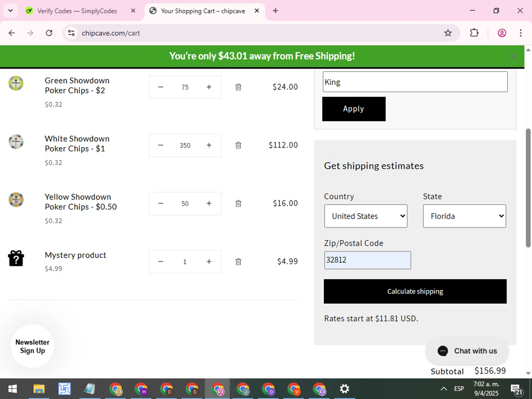The width and height of the screenshot is (532, 399).
Task: Open White Showdown Poker Chips thumbnail
Action: point(16,142)
